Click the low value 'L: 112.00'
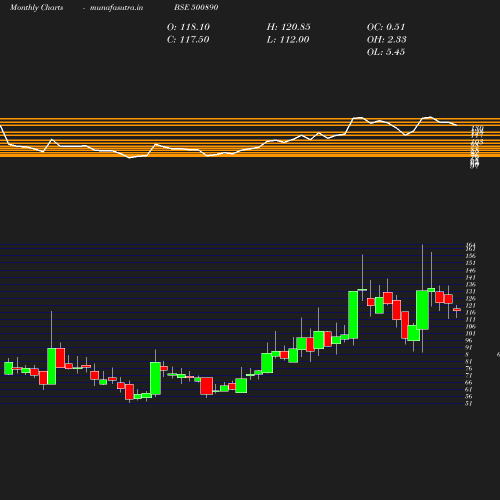500x500 pixels. 288,40
